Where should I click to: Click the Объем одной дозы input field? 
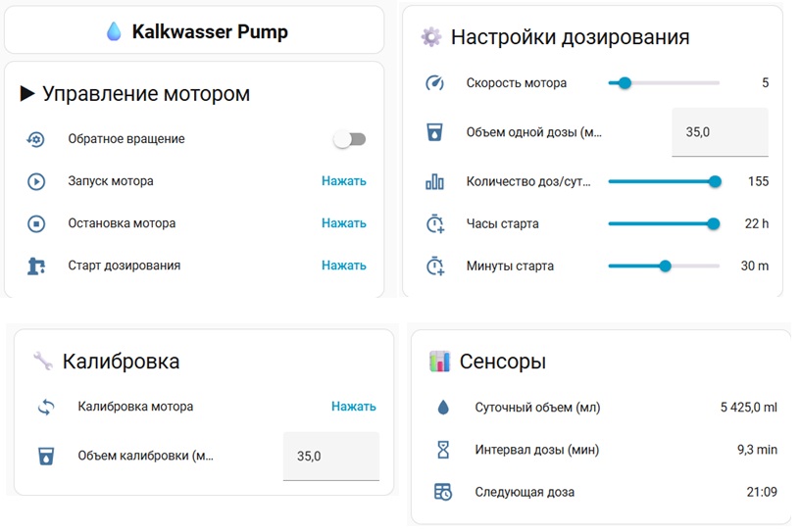(x=719, y=132)
